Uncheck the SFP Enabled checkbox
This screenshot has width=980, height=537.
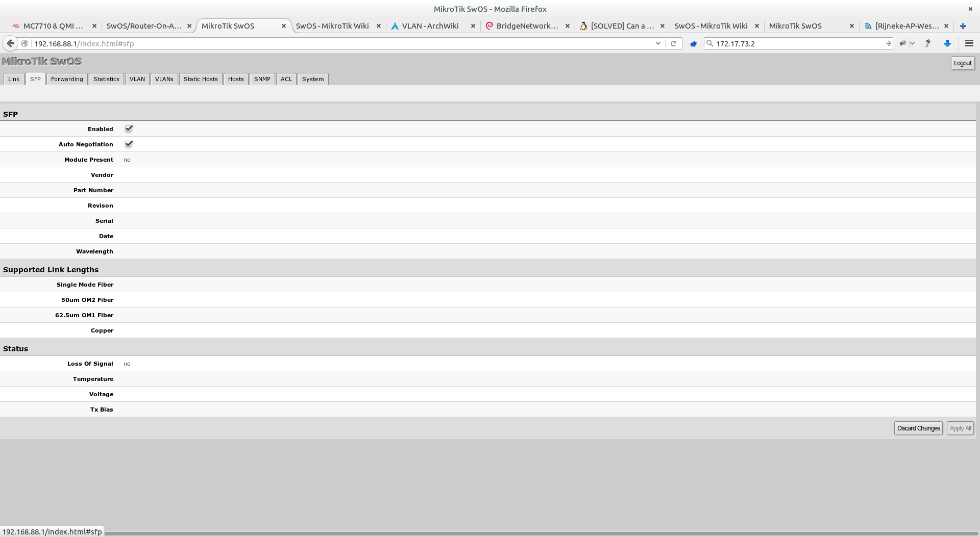pyautogui.click(x=129, y=129)
